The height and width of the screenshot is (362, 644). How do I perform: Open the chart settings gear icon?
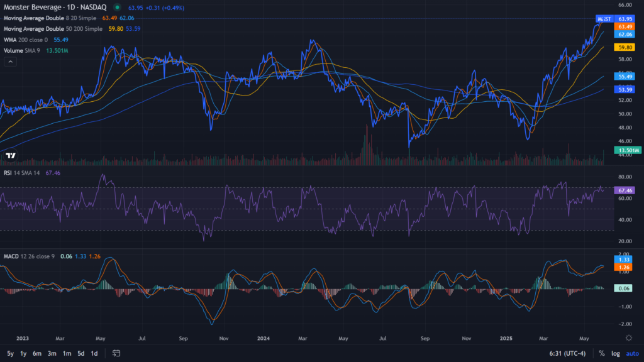coord(628,338)
